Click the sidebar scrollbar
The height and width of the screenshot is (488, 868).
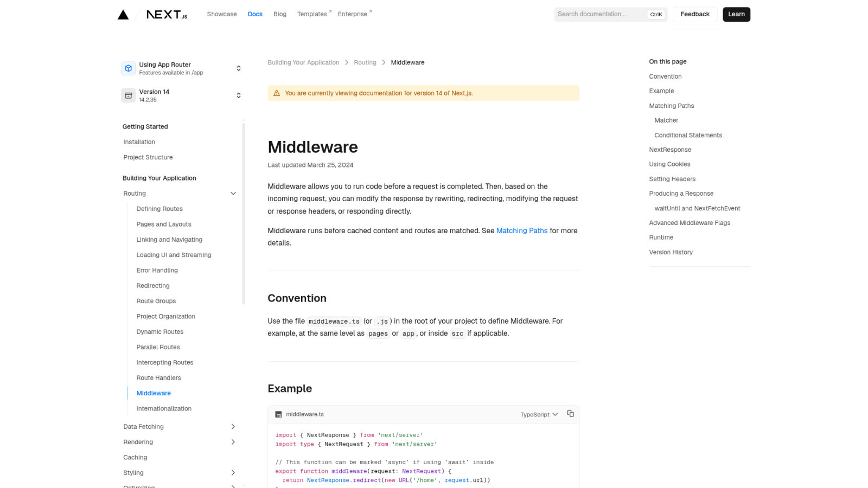244,213
